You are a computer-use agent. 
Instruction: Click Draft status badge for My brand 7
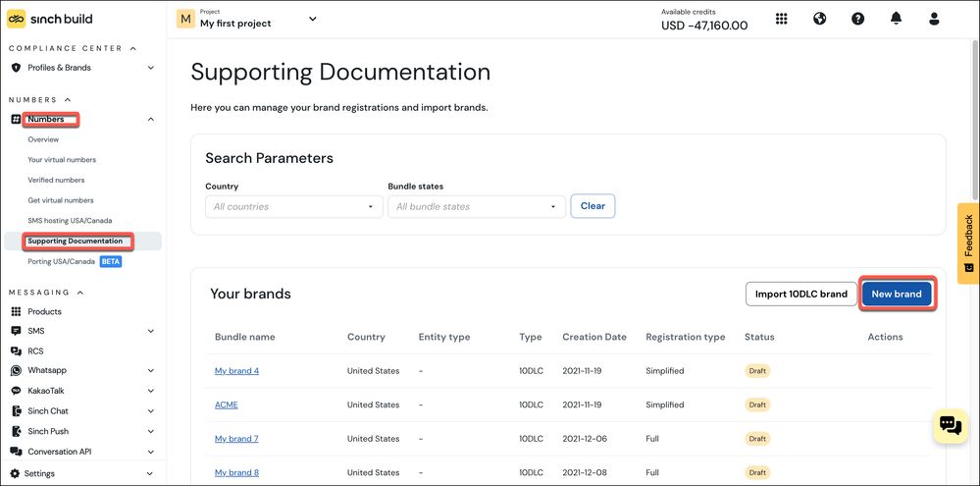[757, 439]
